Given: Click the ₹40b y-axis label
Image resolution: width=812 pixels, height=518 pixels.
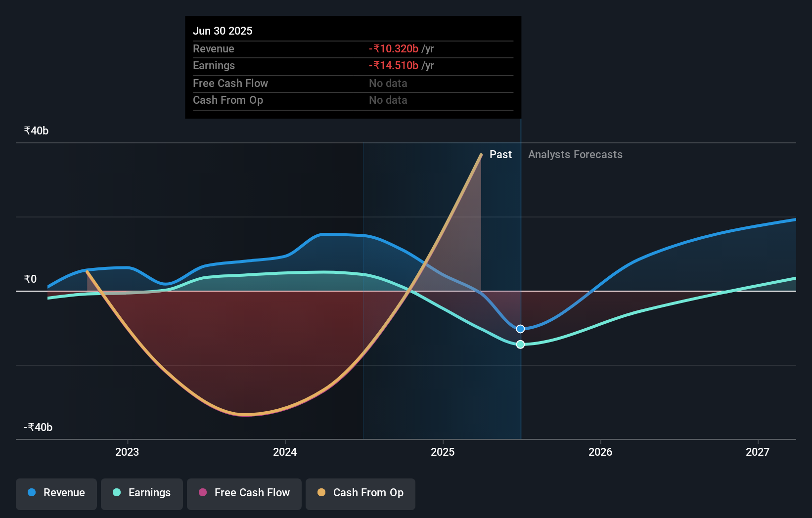Looking at the screenshot, I should (x=36, y=131).
